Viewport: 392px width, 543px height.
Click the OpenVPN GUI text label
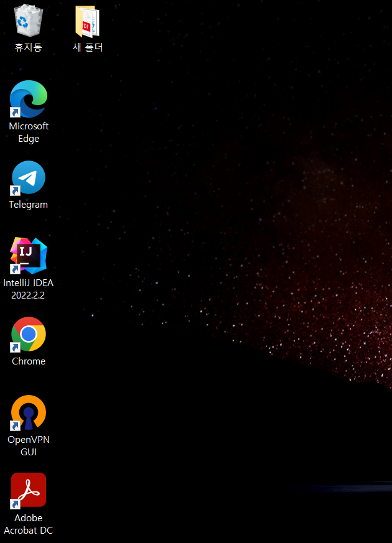[29, 446]
